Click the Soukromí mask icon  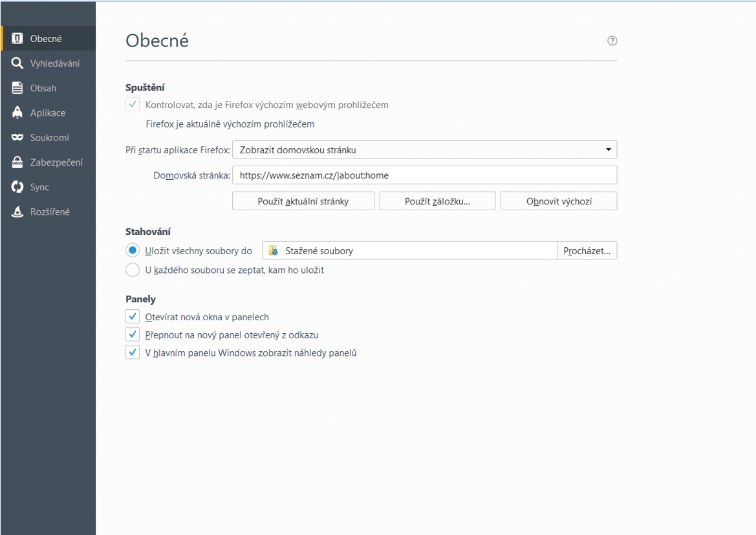18,138
